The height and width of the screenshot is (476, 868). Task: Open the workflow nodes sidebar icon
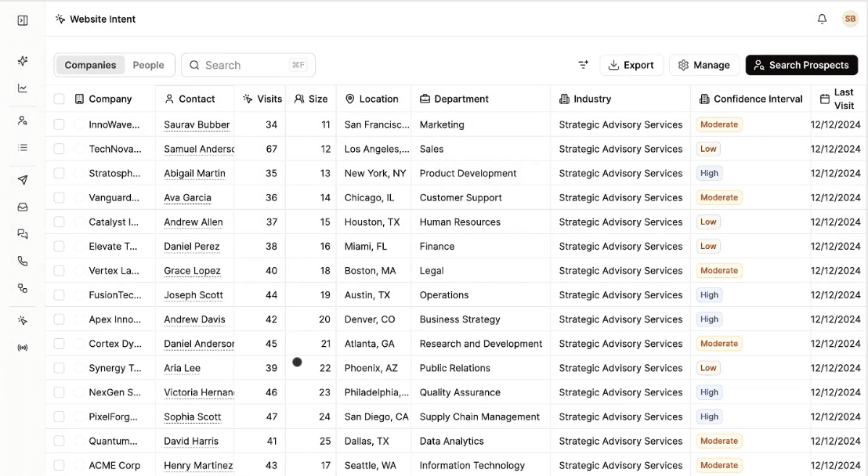(x=23, y=288)
